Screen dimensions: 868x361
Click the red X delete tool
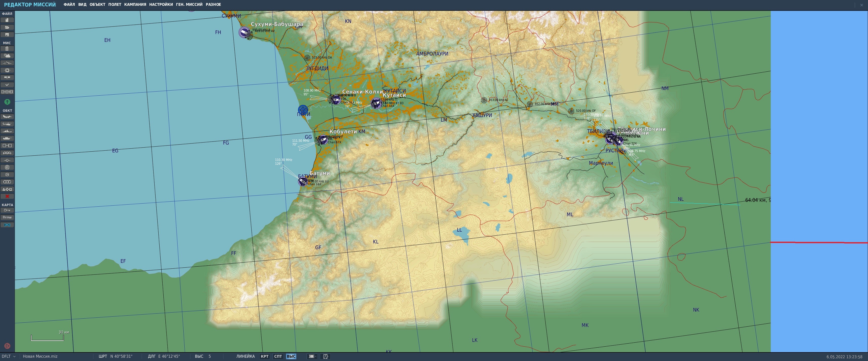point(7,196)
